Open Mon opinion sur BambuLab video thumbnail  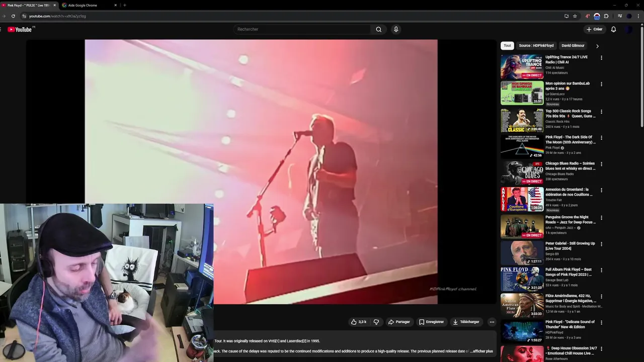(x=522, y=93)
